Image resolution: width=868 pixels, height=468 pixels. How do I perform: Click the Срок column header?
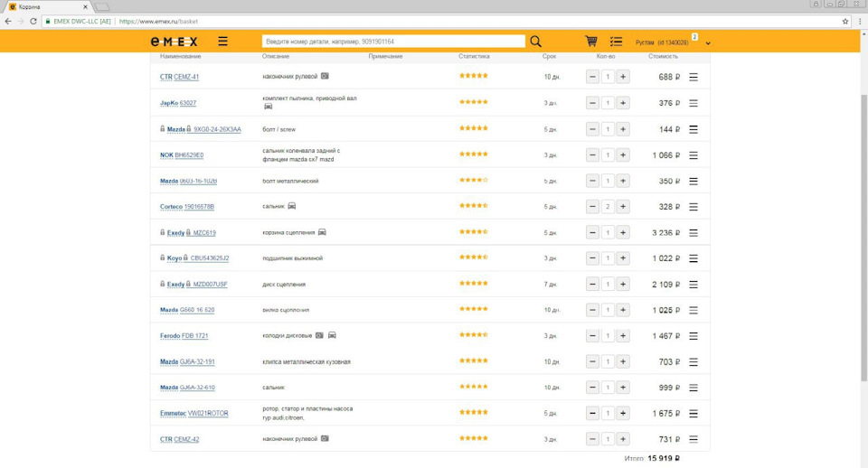click(x=549, y=56)
